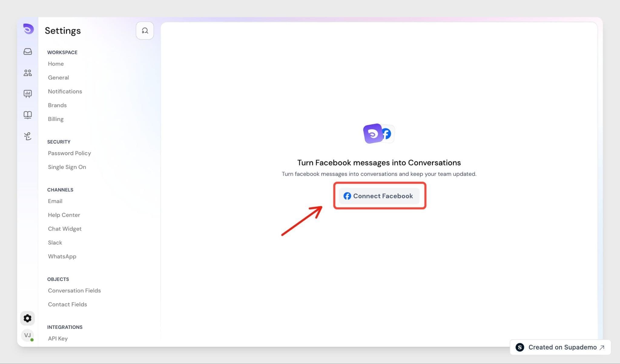
Task: Open Notifications settings
Action: [65, 91]
